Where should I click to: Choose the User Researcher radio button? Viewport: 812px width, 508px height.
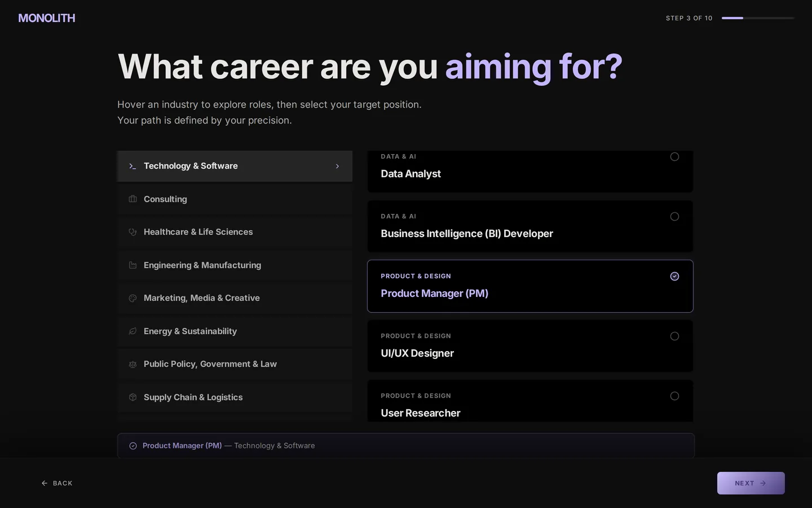[x=674, y=396]
